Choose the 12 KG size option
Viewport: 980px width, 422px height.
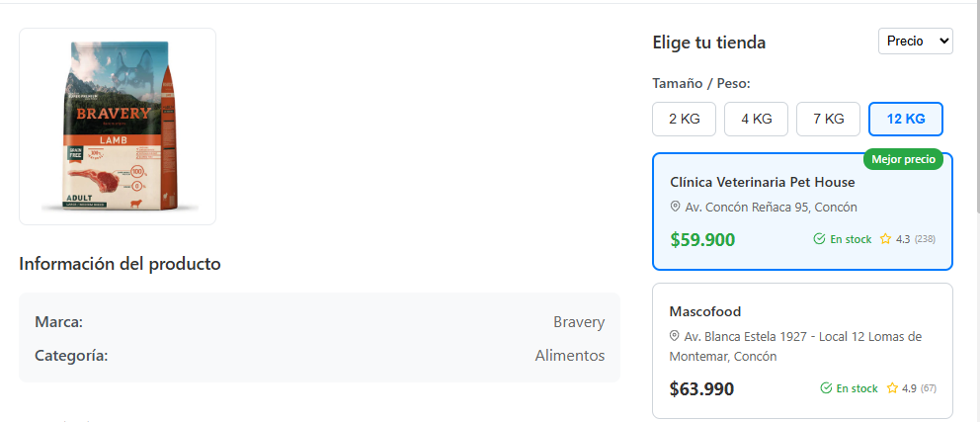tap(905, 119)
